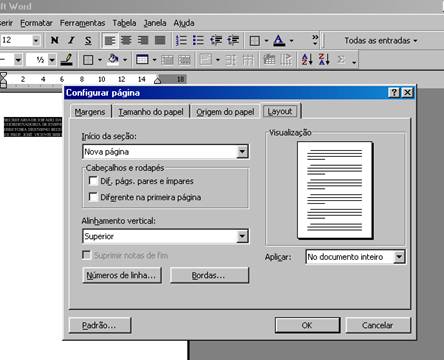Open the line weight ½ dropdown
The image size is (444, 360).
[52, 60]
